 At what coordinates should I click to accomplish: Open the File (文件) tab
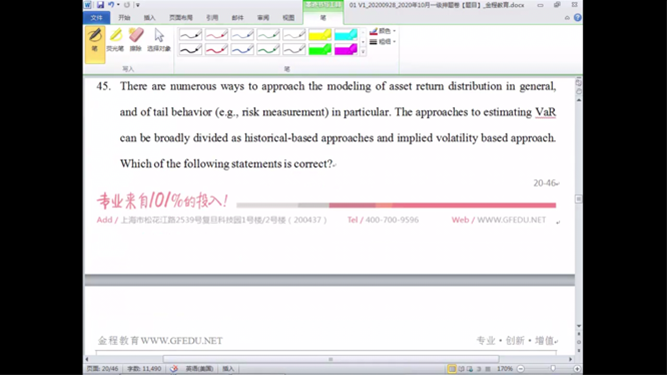pos(97,17)
